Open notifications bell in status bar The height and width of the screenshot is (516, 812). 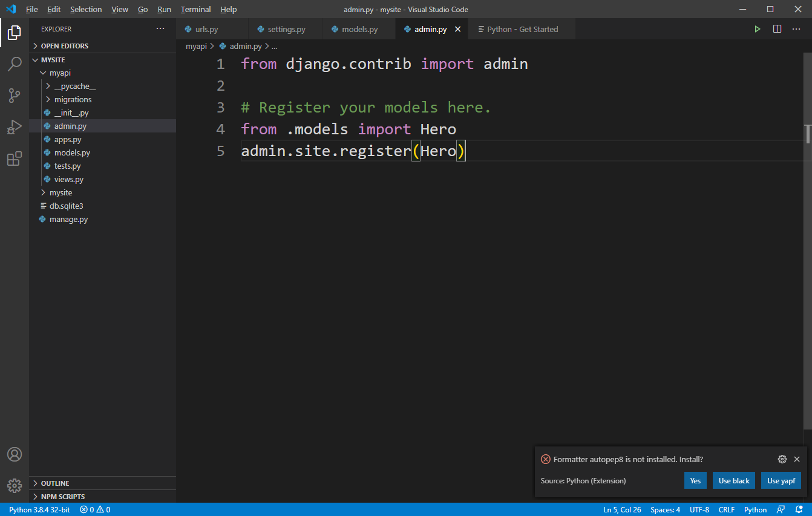[x=799, y=509]
